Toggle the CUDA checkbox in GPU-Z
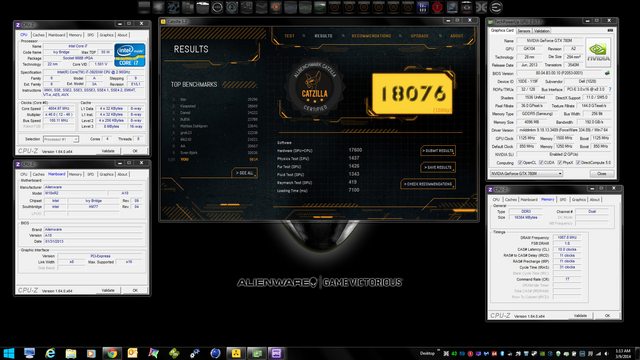Screen dimensions: 640x360 click(x=541, y=162)
